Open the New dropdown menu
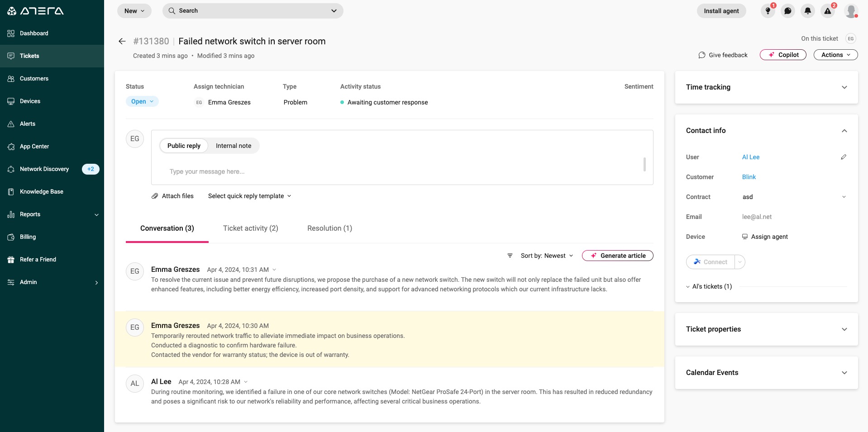 (x=134, y=11)
